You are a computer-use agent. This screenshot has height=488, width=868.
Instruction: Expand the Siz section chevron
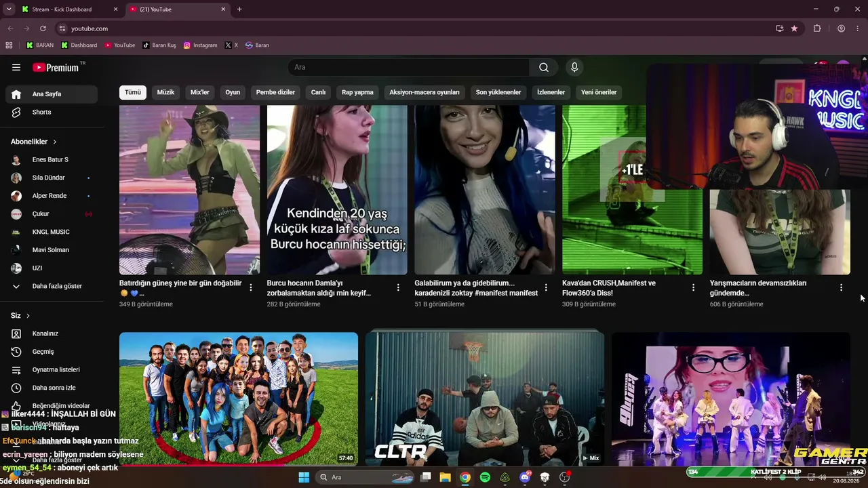pyautogui.click(x=28, y=316)
